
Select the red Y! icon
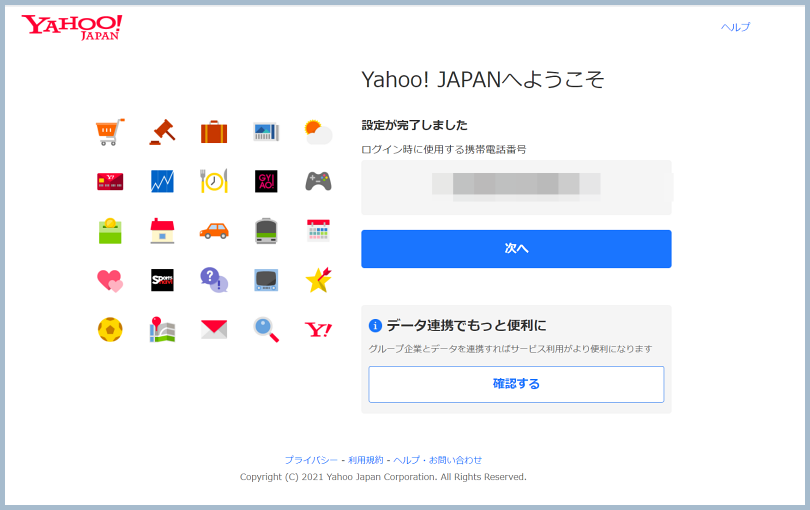pos(318,330)
